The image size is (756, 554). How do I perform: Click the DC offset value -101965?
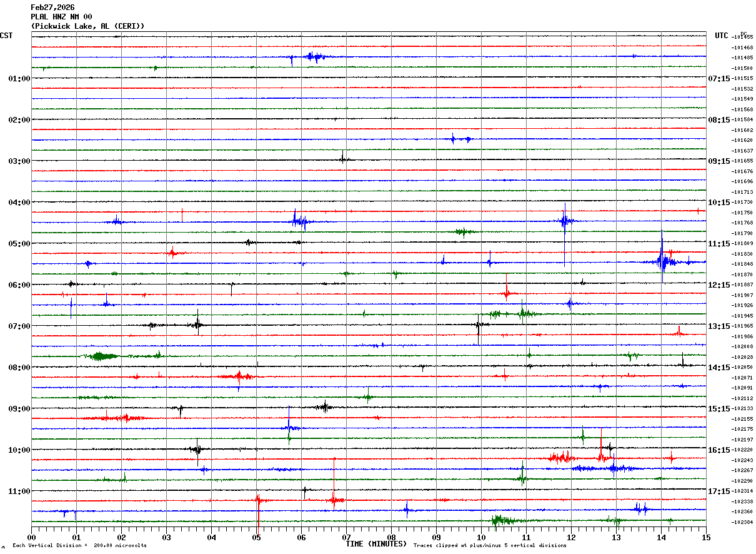[742, 326]
